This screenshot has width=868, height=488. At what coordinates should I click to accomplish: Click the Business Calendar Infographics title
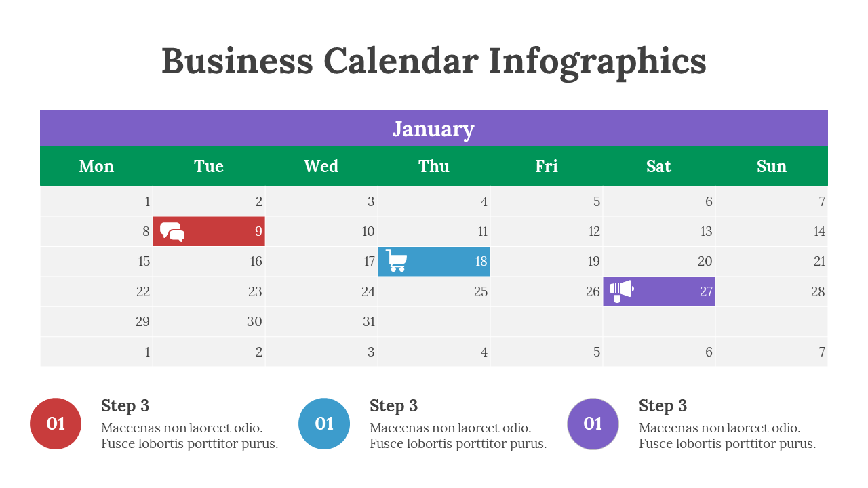[434, 61]
